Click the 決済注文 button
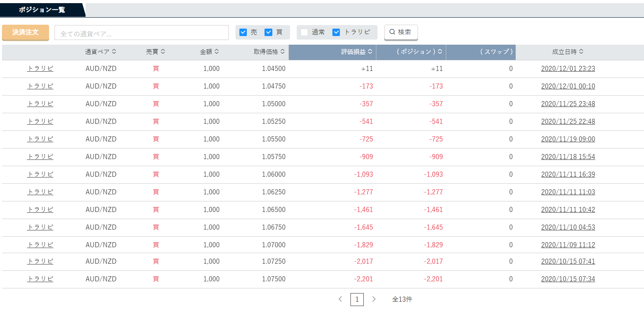This screenshot has width=644, height=317. click(x=26, y=33)
